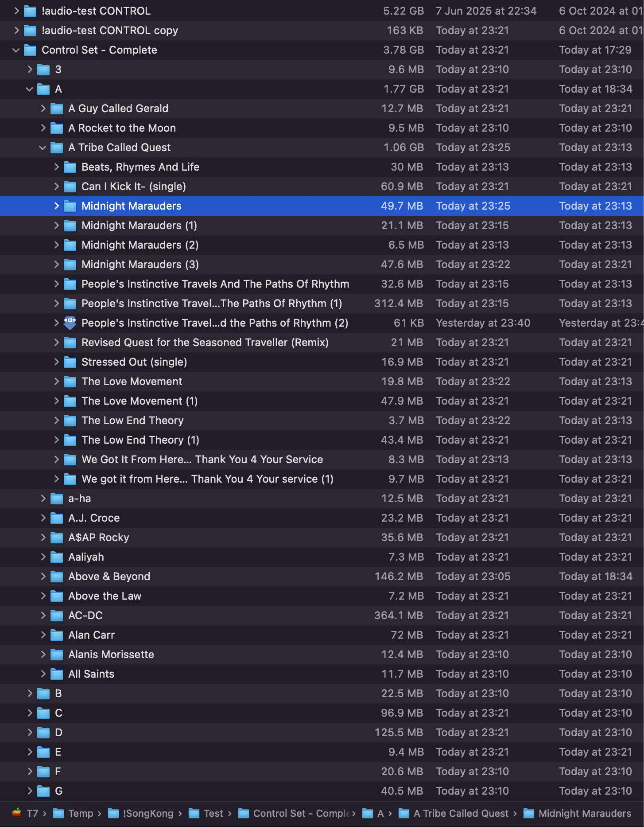The width and height of the screenshot is (644, 827).
Task: Click the '7 Jun 2025 at 22:34' date
Action: (486, 11)
